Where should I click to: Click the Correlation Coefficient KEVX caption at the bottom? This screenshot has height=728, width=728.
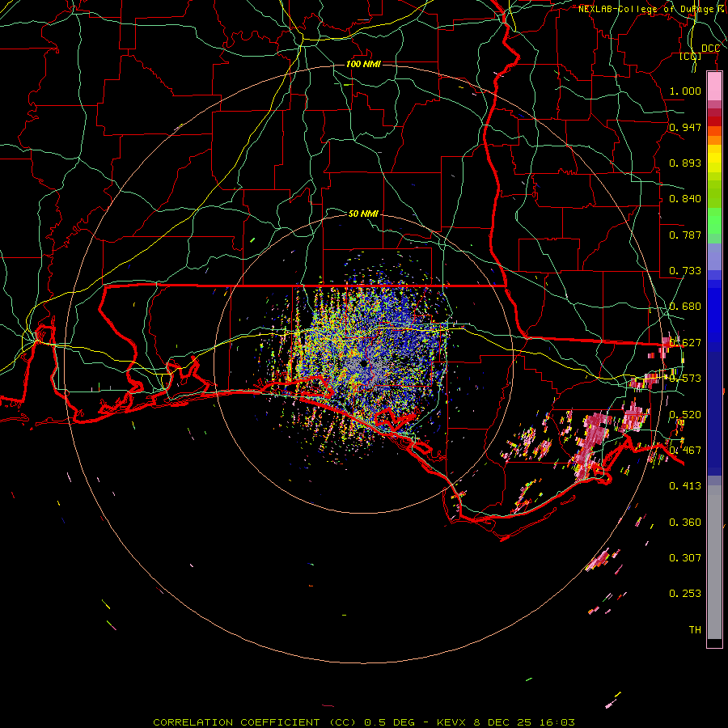(x=363, y=722)
